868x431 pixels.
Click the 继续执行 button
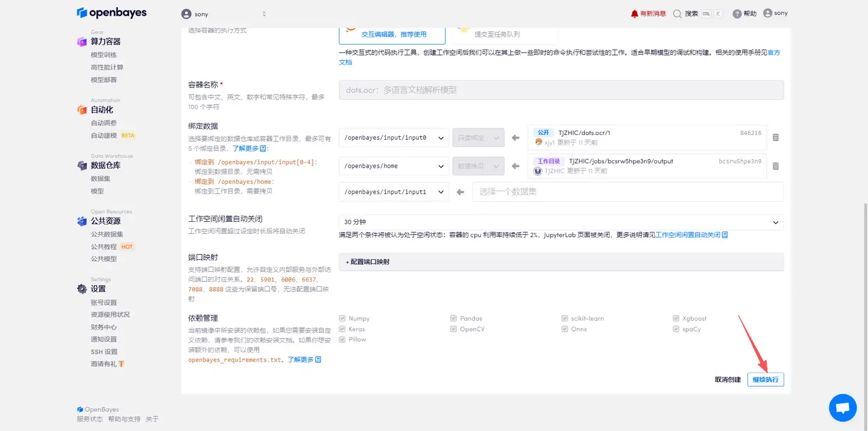[x=766, y=380]
